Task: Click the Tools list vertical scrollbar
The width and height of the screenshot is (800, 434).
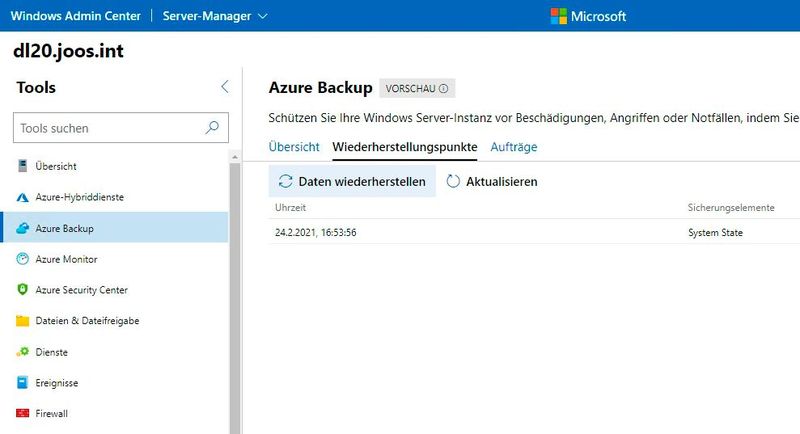Action: point(235,296)
